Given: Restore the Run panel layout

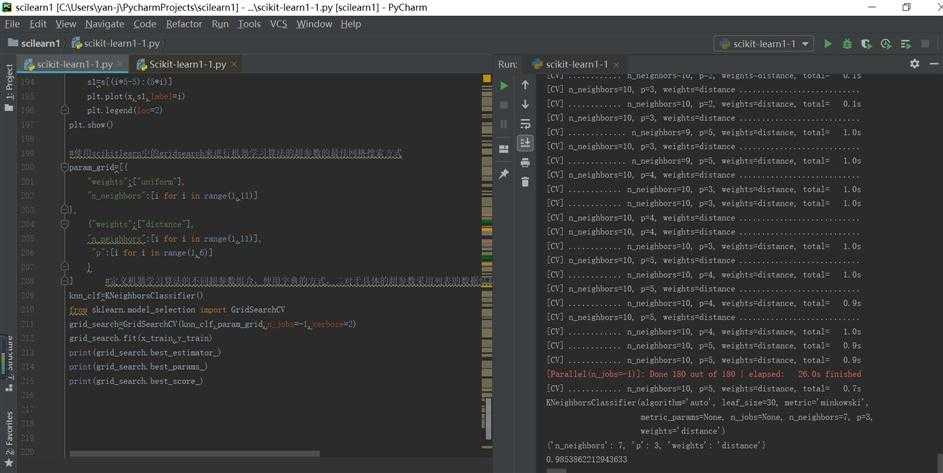Looking at the screenshot, I should tap(504, 149).
